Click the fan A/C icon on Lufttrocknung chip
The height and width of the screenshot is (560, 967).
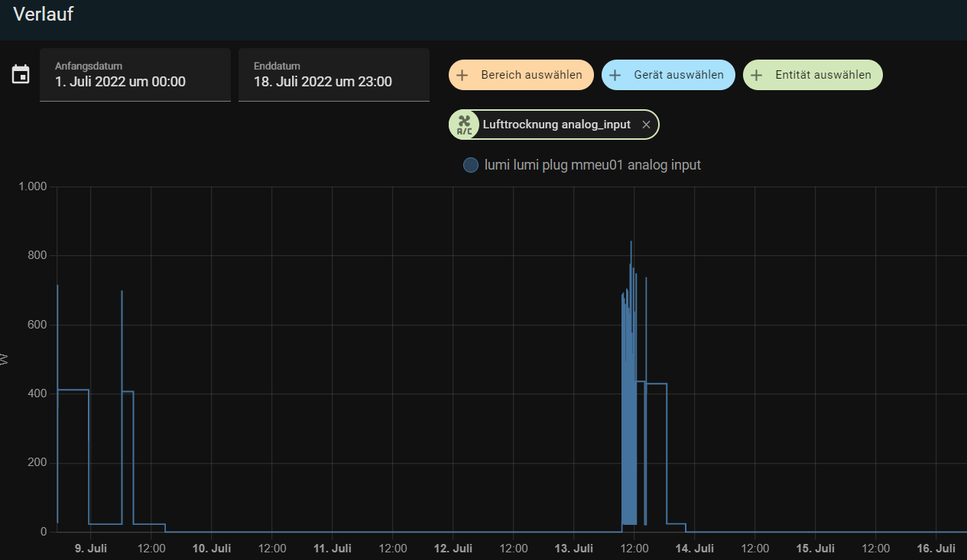click(464, 125)
